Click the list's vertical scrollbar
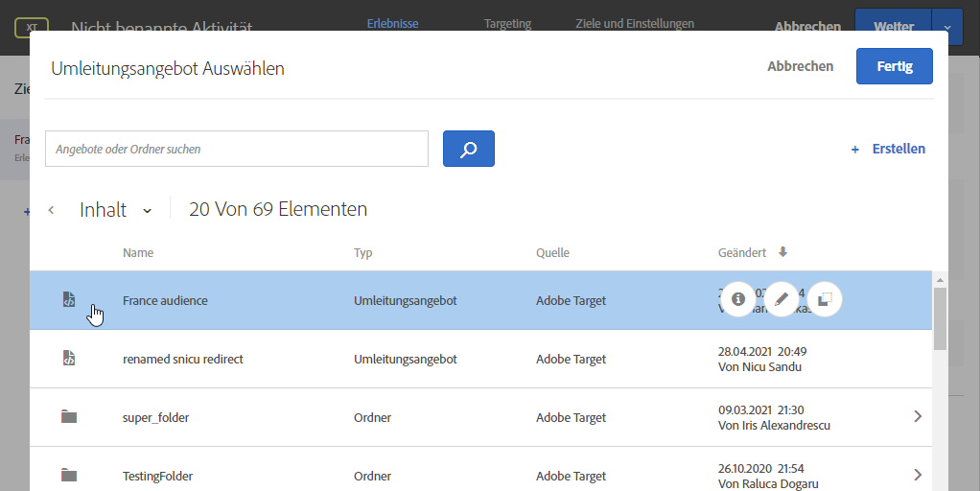Screen dimensions: 980x491 click(941, 321)
